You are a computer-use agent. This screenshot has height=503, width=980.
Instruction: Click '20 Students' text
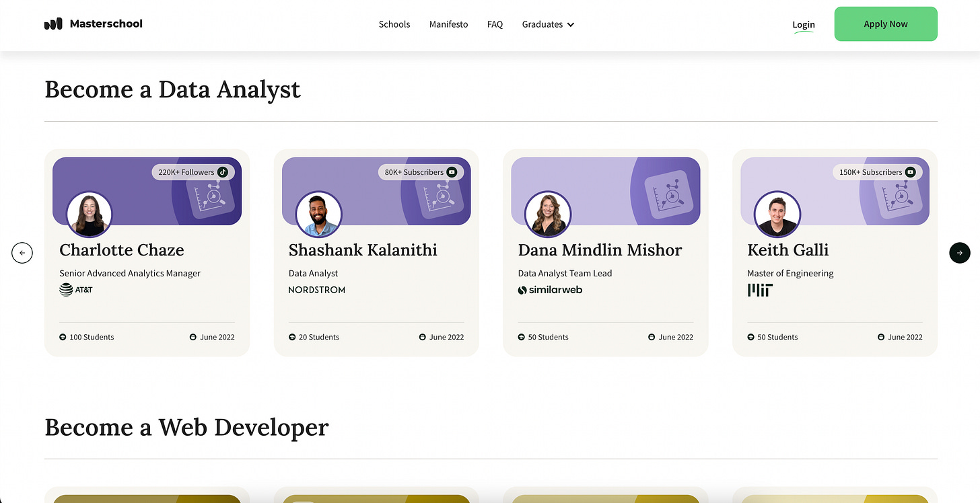[319, 337]
